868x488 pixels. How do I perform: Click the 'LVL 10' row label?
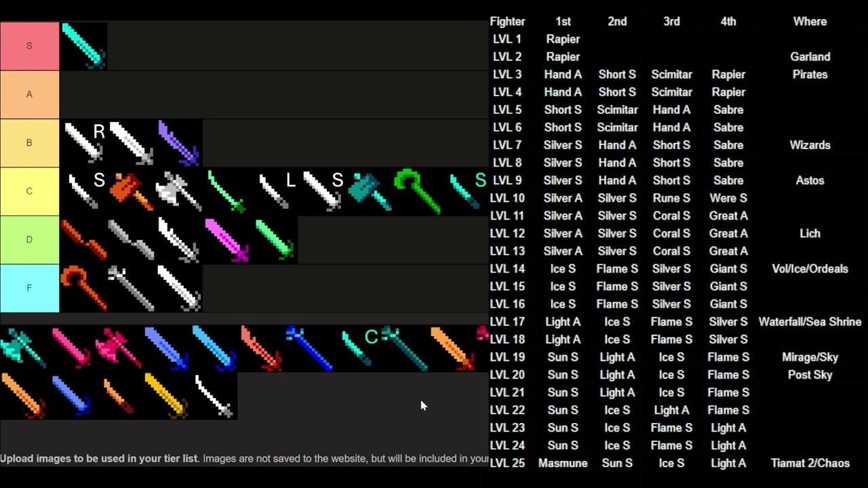click(507, 198)
